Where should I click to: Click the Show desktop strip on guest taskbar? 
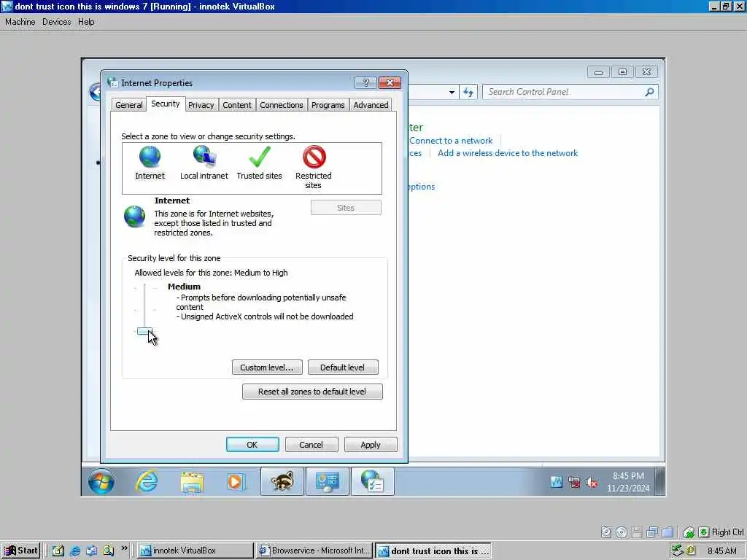click(x=659, y=481)
